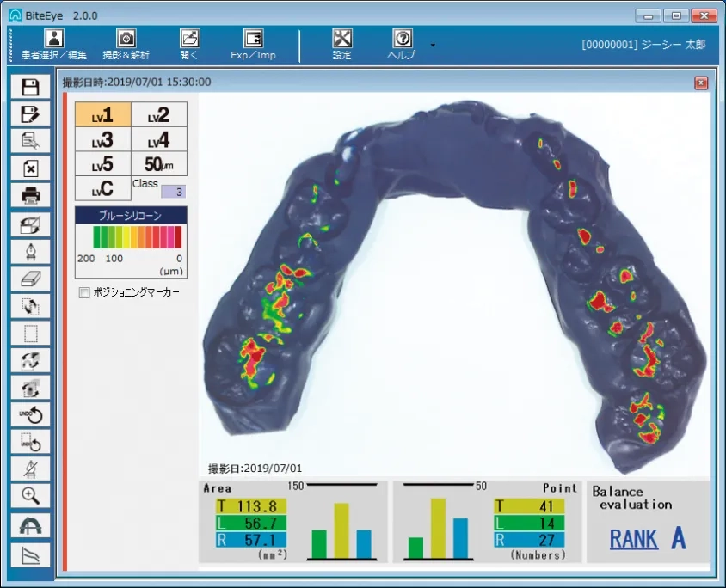Click the printer icon in sidebar
The height and width of the screenshot is (588, 726).
tap(31, 195)
